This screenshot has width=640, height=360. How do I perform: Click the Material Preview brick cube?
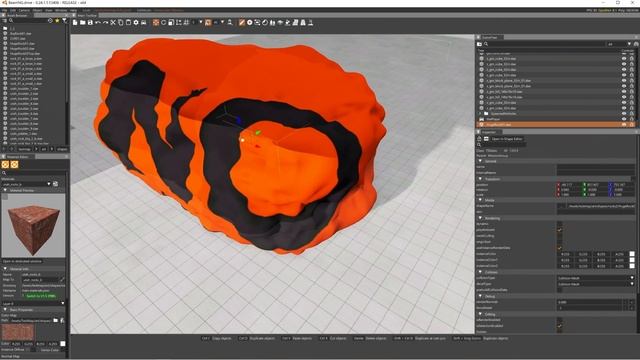(33, 231)
